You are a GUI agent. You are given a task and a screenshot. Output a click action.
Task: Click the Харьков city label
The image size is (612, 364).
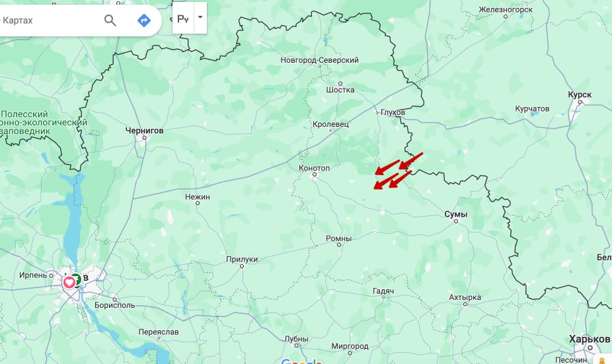pos(590,339)
